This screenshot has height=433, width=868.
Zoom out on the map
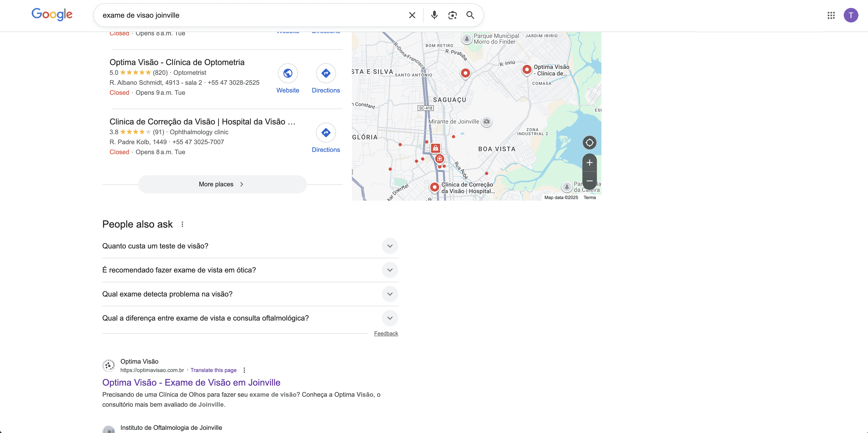pos(589,181)
